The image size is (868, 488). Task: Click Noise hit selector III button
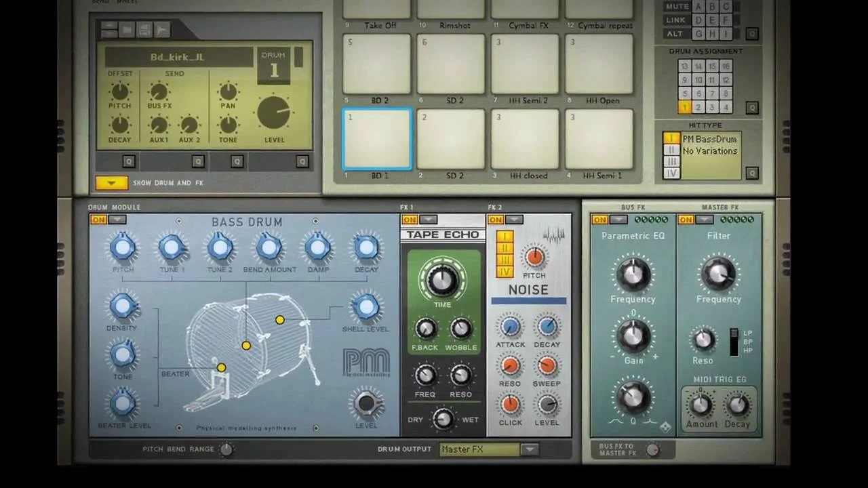[505, 260]
